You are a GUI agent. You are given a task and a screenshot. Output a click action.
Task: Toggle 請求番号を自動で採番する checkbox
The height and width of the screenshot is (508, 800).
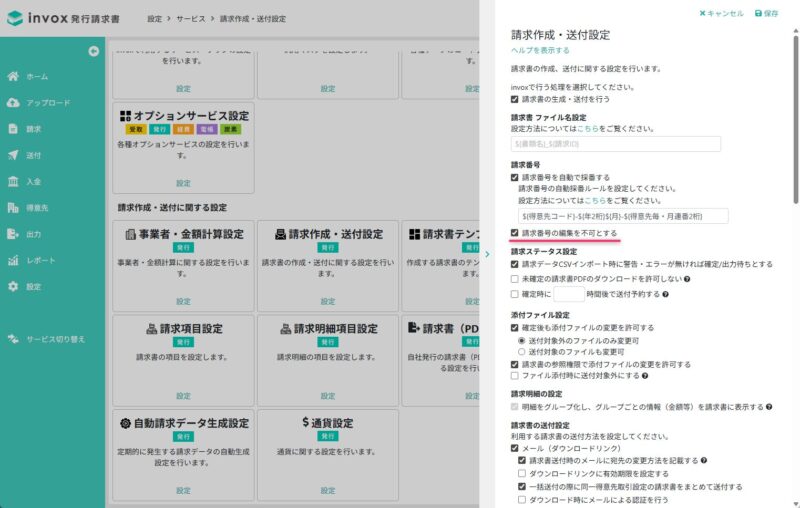(514, 177)
